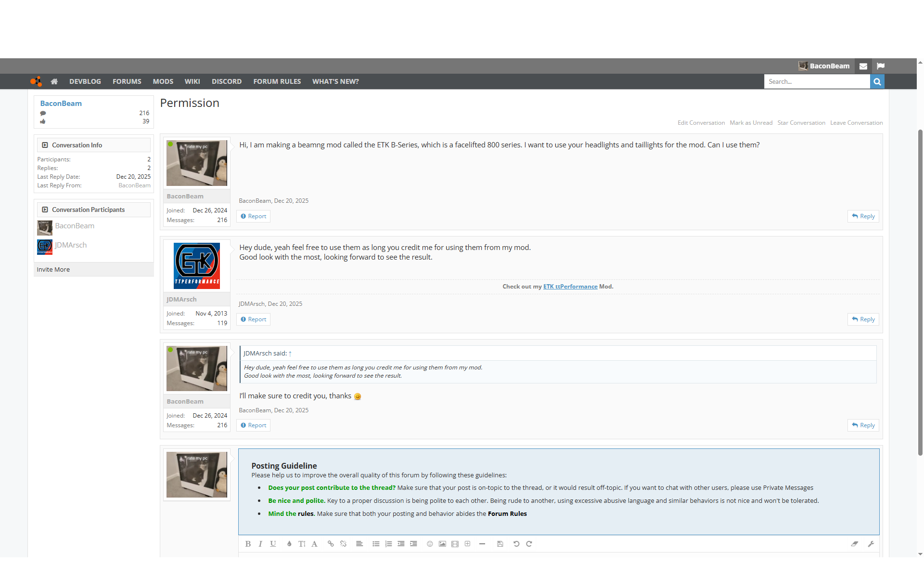The height and width of the screenshot is (578, 924).
Task: Click the Search input field
Action: point(817,81)
